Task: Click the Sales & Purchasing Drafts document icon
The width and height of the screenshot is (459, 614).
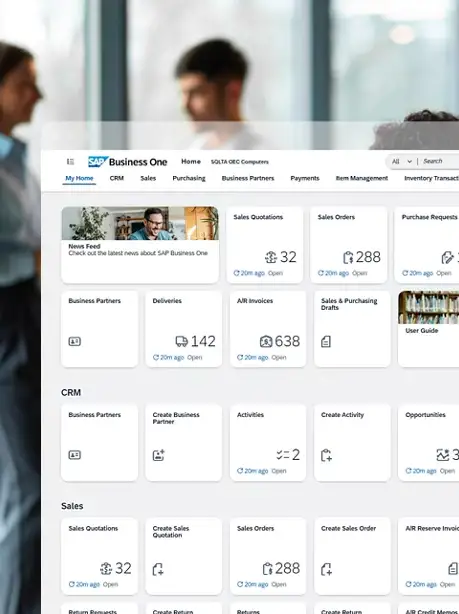Action: tap(326, 341)
